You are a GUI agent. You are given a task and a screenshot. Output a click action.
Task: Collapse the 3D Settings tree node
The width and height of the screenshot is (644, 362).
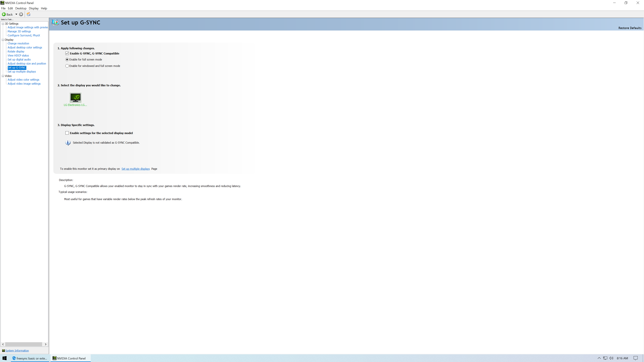tap(3, 24)
